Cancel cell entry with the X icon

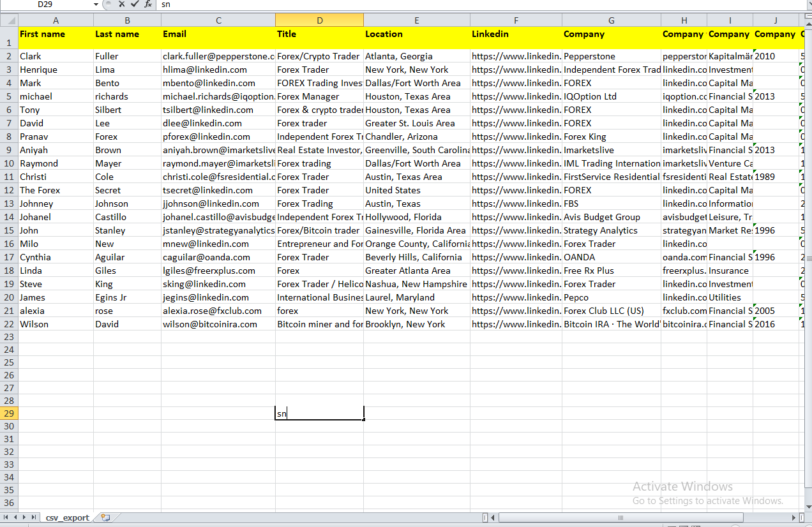click(122, 4)
